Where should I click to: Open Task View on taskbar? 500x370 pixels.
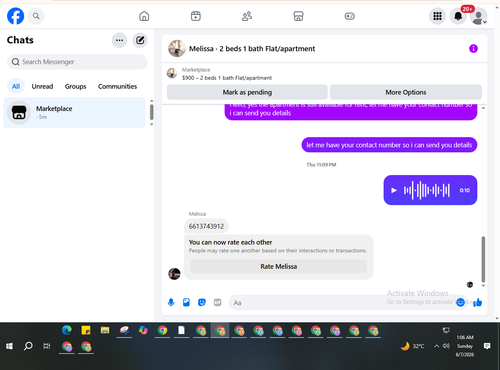[x=47, y=346]
